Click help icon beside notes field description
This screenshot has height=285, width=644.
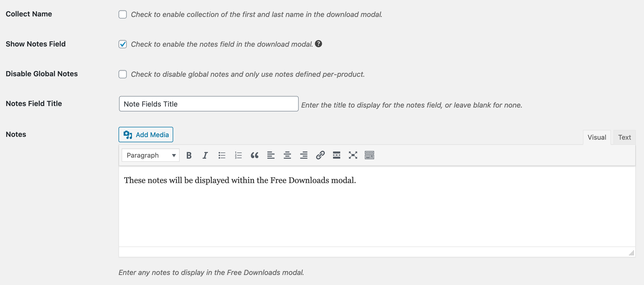coord(318,44)
